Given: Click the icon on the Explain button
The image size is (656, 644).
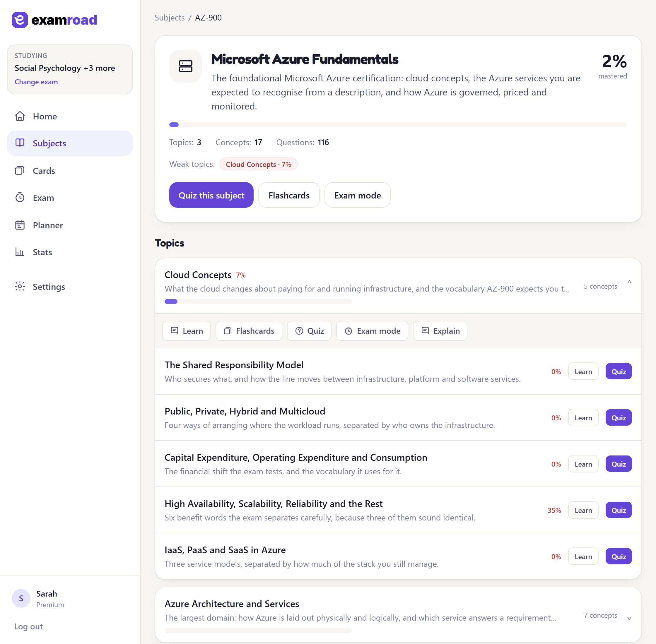Looking at the screenshot, I should (425, 330).
